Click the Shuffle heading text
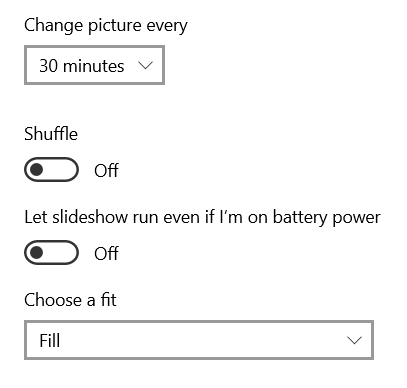This screenshot has width=407, height=388. 51,134
